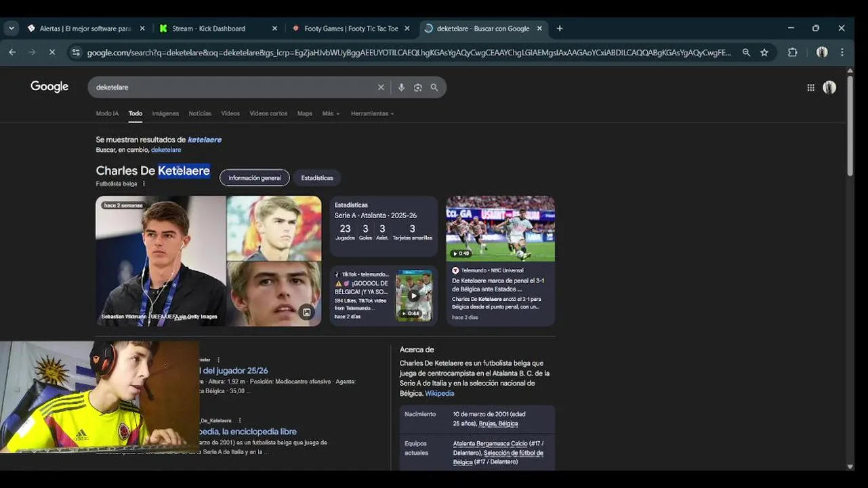Search by image with Google Lens
The width and height of the screenshot is (868, 488).
[417, 87]
